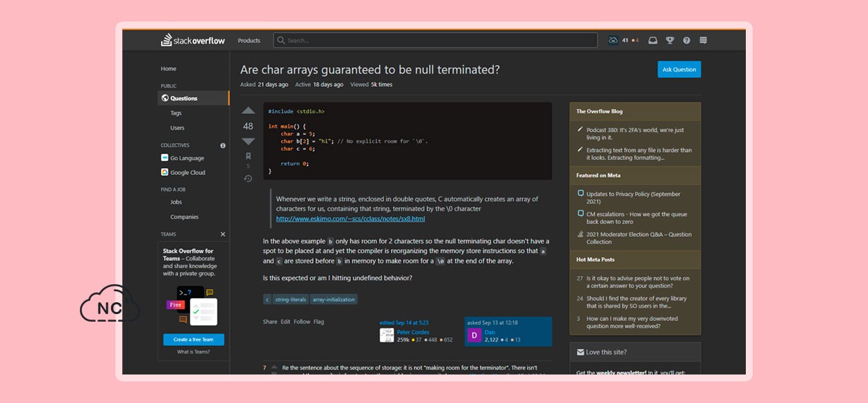Open the Stack Overflow logo home link
Image resolution: width=868 pixels, height=403 pixels.
(x=193, y=40)
